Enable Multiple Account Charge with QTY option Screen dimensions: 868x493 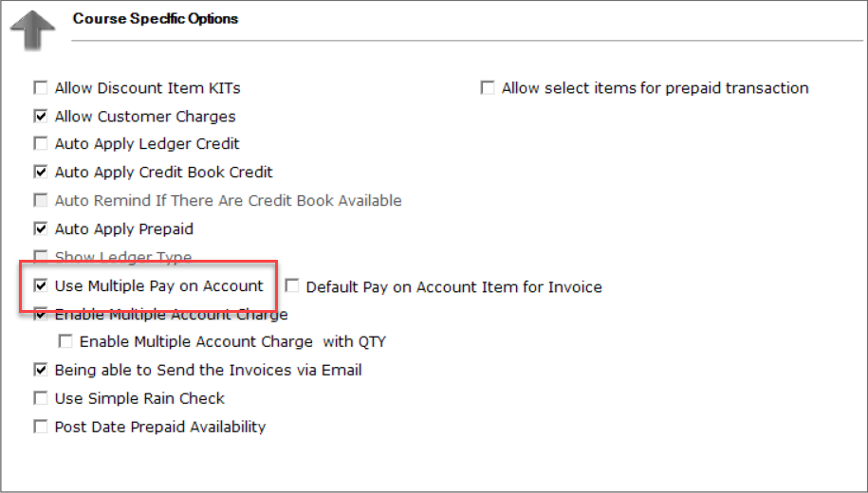[65, 341]
